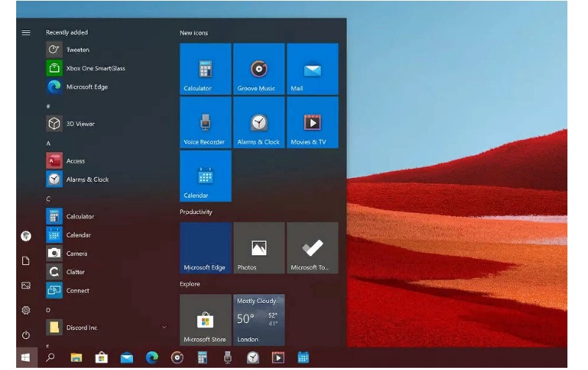Launch the Alarms & Clock tile

pyautogui.click(x=259, y=123)
